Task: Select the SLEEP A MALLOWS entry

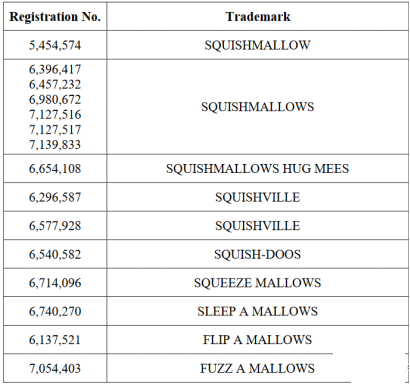Action: 258,312
